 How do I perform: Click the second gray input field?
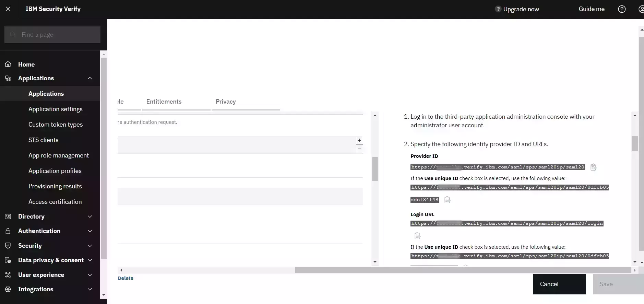(240, 197)
